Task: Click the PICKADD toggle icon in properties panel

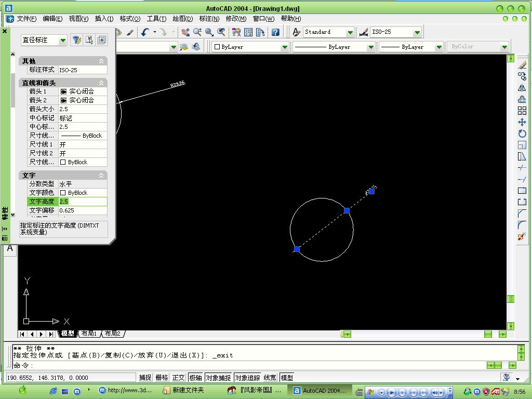Action: (101, 40)
